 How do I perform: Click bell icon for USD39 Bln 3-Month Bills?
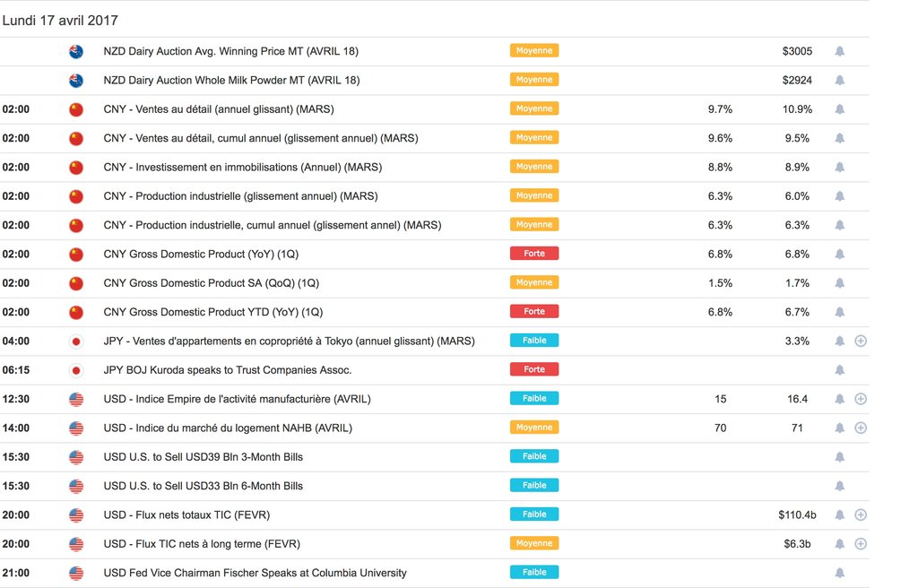click(839, 457)
